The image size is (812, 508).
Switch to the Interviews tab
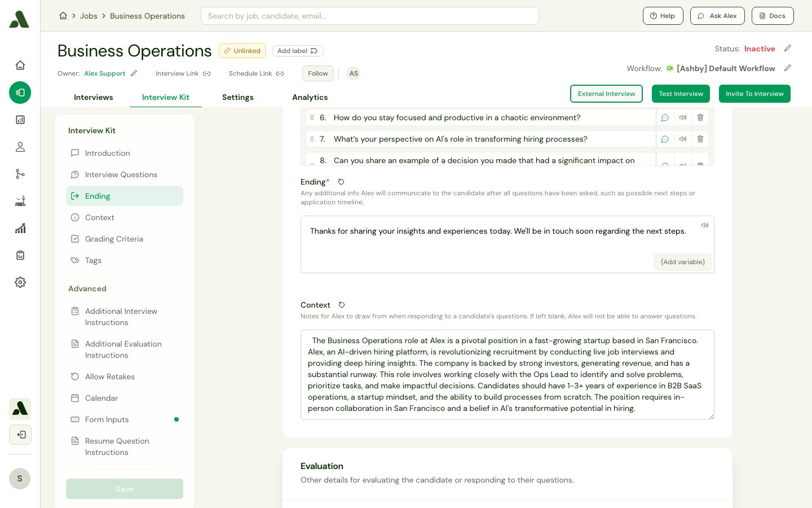tap(94, 97)
